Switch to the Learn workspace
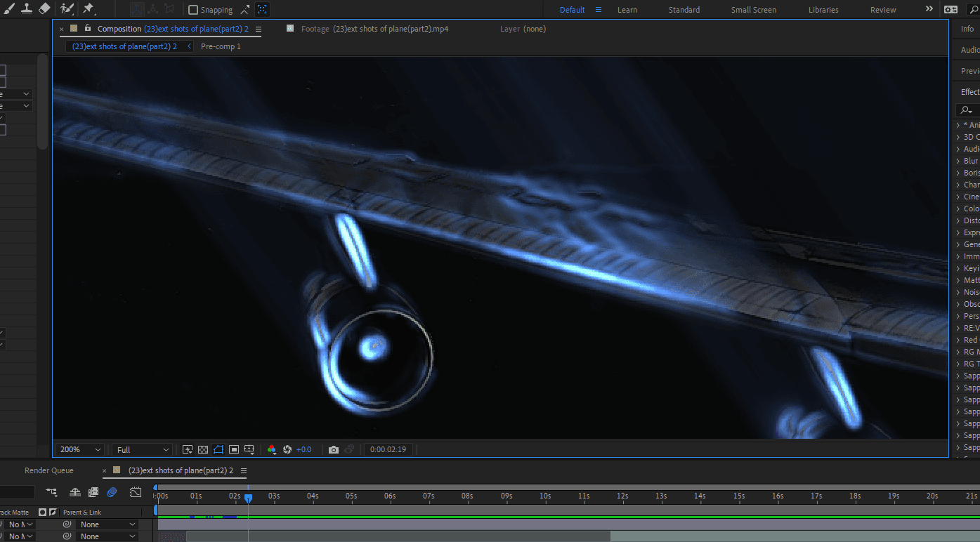This screenshot has height=542, width=980. coord(627,10)
